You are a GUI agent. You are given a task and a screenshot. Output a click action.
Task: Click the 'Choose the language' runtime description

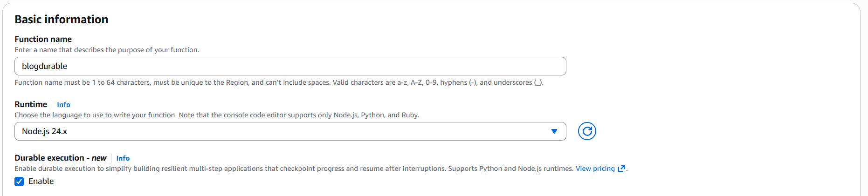tap(216, 115)
